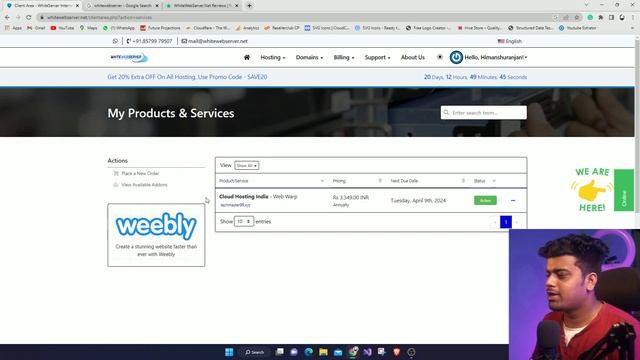
Task: Open the Maps bookmark
Action: click(88, 28)
